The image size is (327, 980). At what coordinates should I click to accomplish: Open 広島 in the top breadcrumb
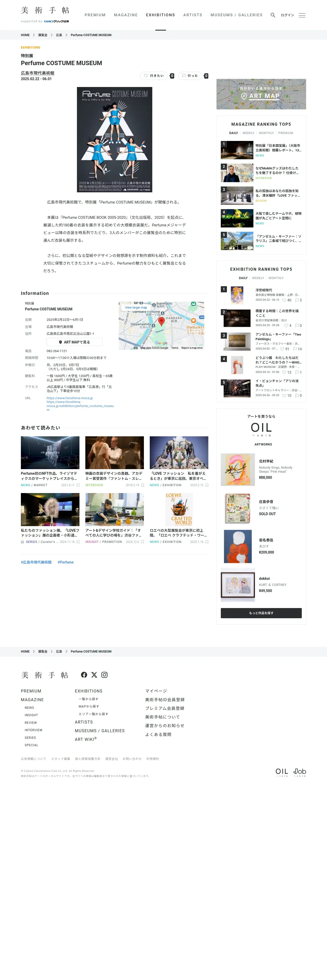pos(59,35)
